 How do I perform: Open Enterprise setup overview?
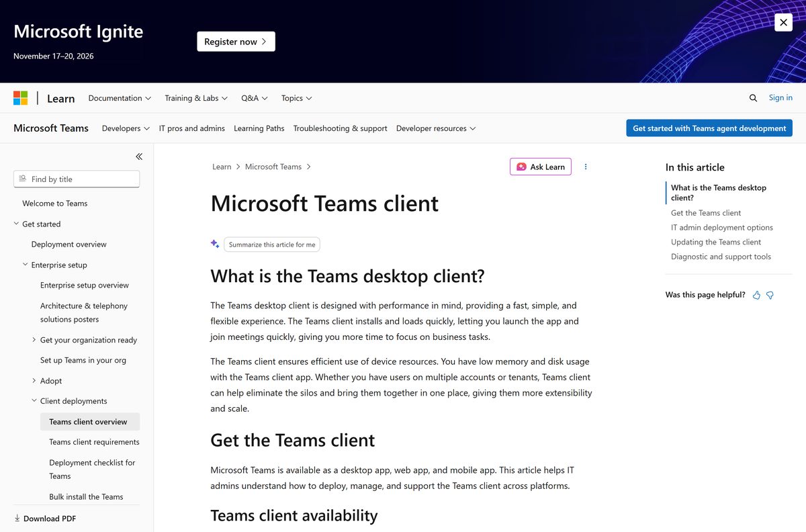coord(85,285)
